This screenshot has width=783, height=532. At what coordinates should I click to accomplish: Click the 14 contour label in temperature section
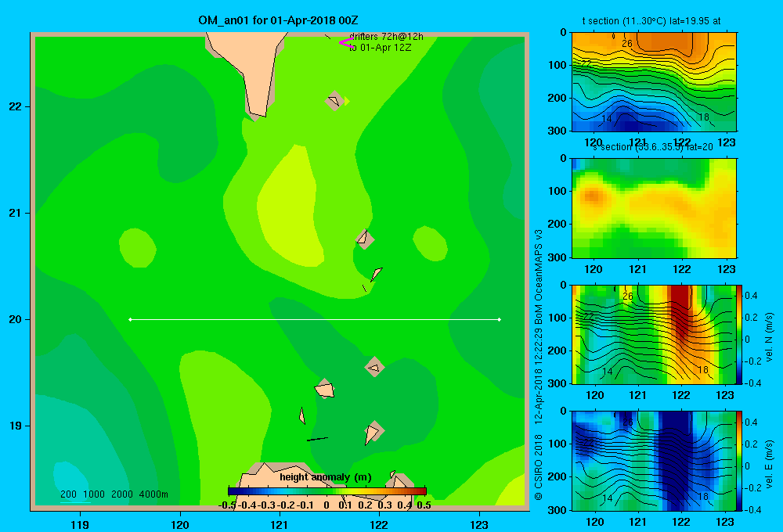tap(607, 119)
